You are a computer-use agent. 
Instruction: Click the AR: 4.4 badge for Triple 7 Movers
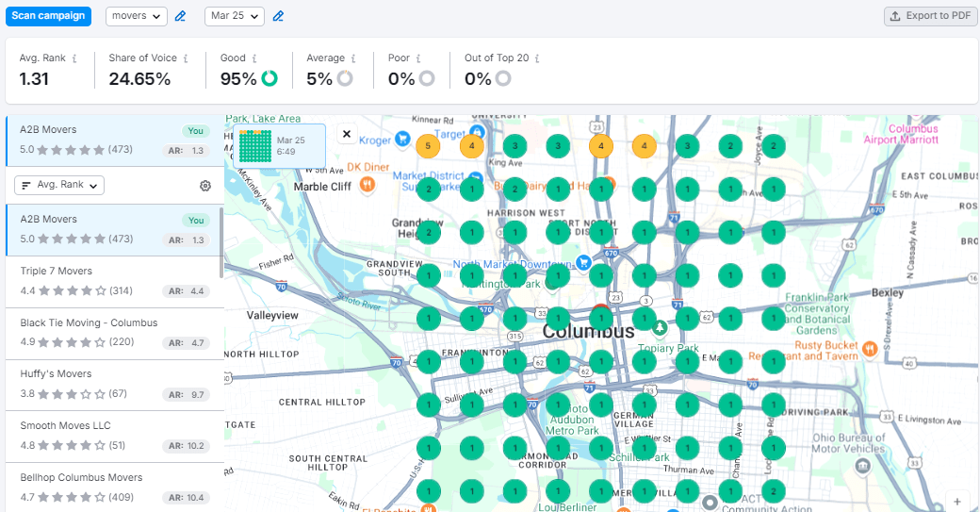[x=186, y=291]
